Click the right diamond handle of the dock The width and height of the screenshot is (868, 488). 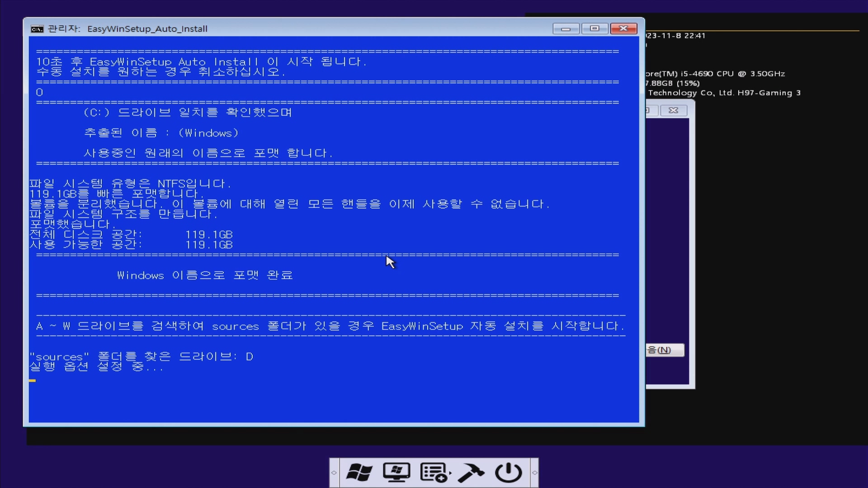pos(534,473)
